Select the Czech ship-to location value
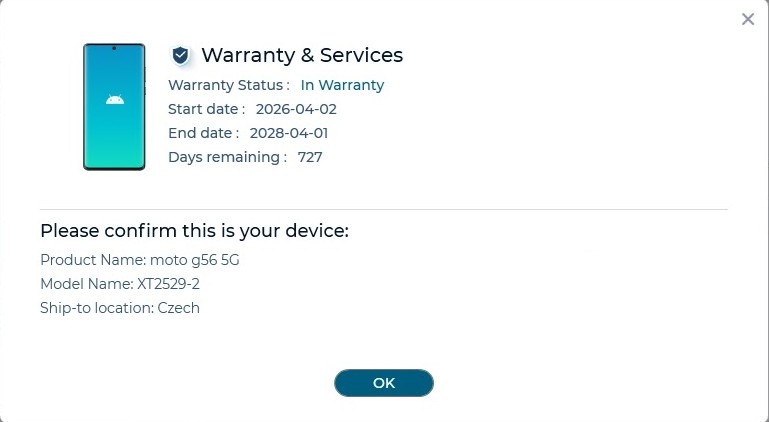The image size is (769, 422). tap(179, 308)
